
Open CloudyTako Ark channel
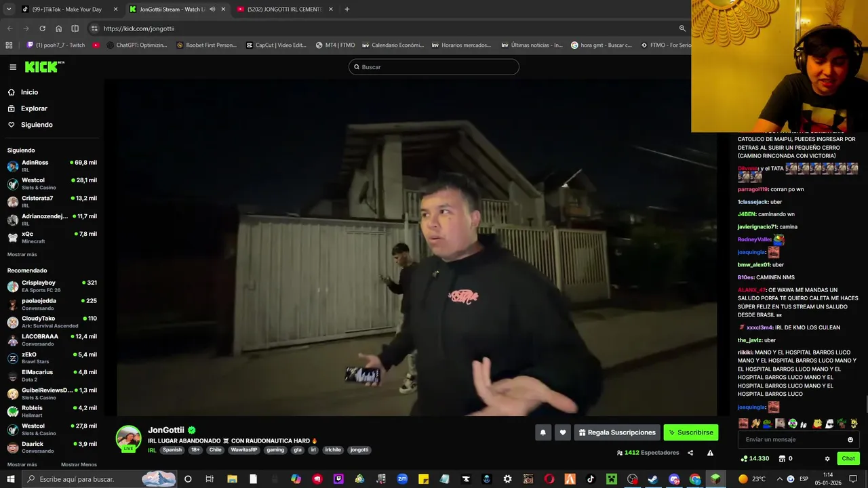(52, 322)
